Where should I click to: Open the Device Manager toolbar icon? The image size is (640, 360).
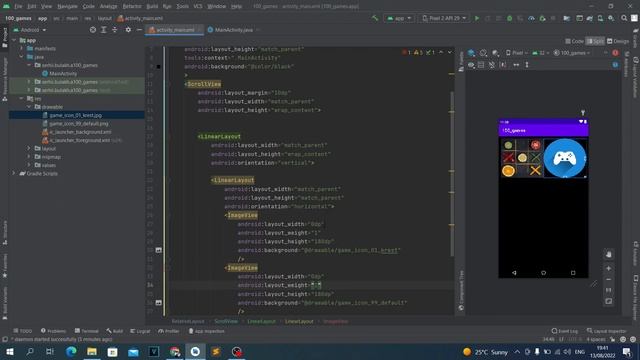pos(600,18)
